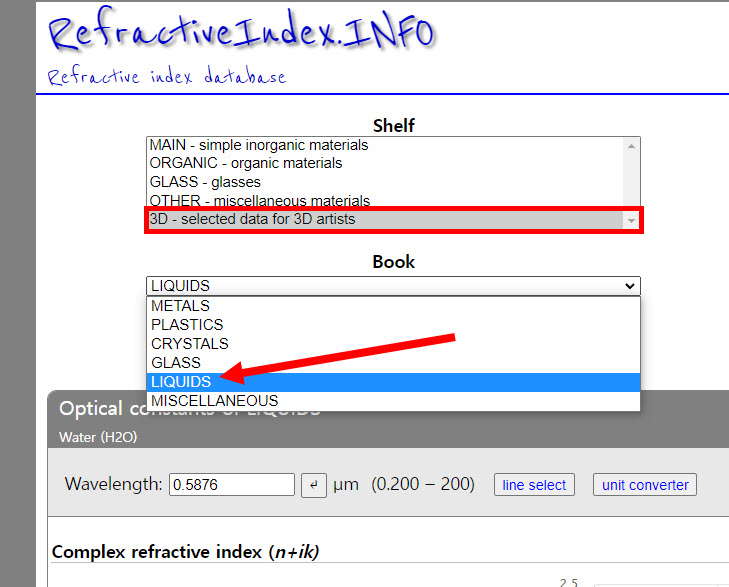Choose GLASS from the Book dropdown list
Viewport: 729px width, 587px height.
coord(393,363)
